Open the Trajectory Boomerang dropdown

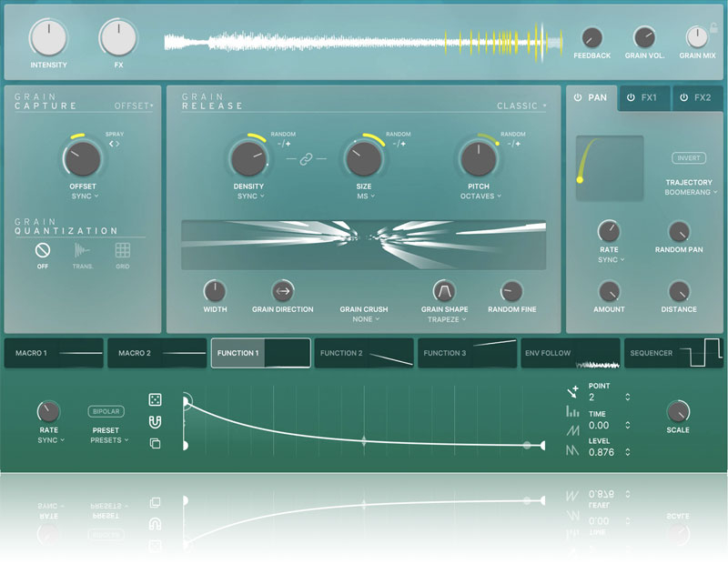click(x=689, y=193)
